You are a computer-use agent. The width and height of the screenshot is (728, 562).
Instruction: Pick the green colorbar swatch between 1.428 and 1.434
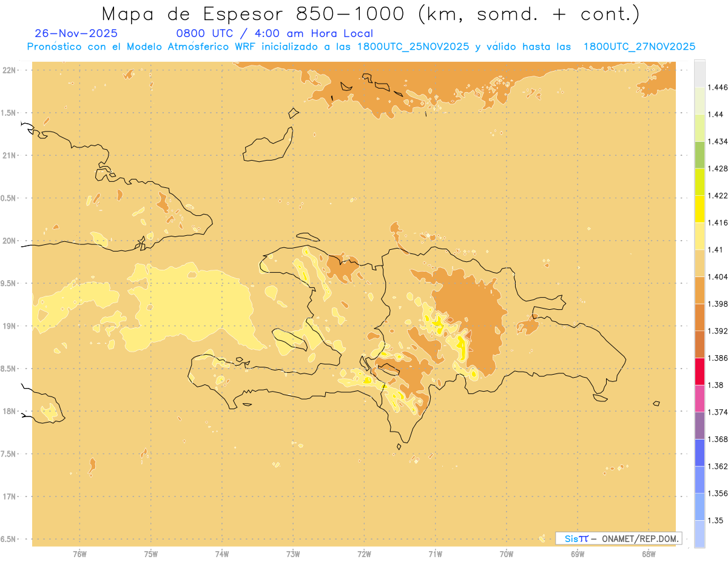699,155
